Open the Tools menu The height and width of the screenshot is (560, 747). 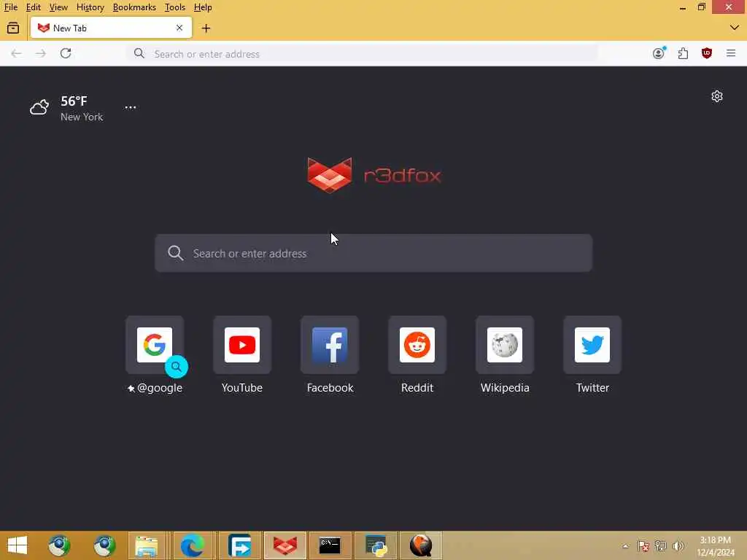(175, 7)
